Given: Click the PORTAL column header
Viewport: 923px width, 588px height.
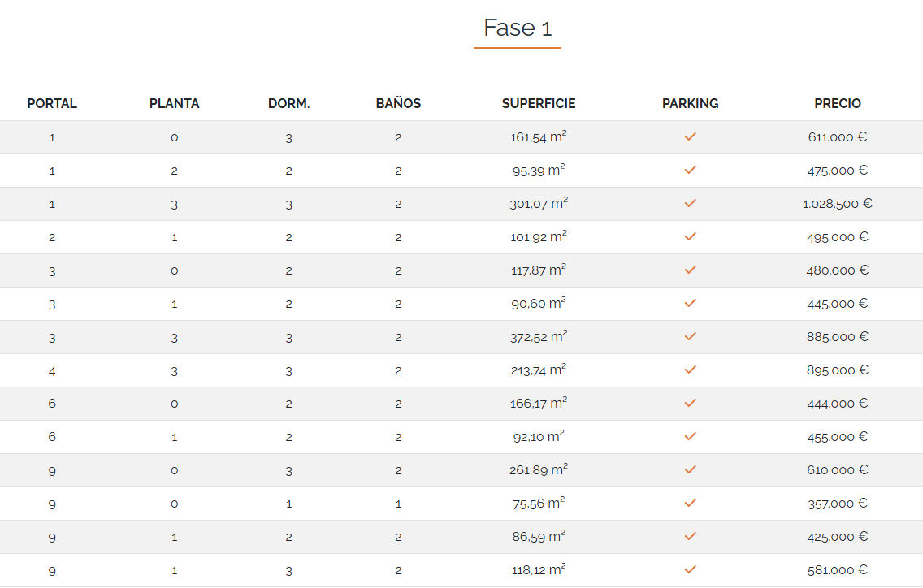Looking at the screenshot, I should (52, 104).
